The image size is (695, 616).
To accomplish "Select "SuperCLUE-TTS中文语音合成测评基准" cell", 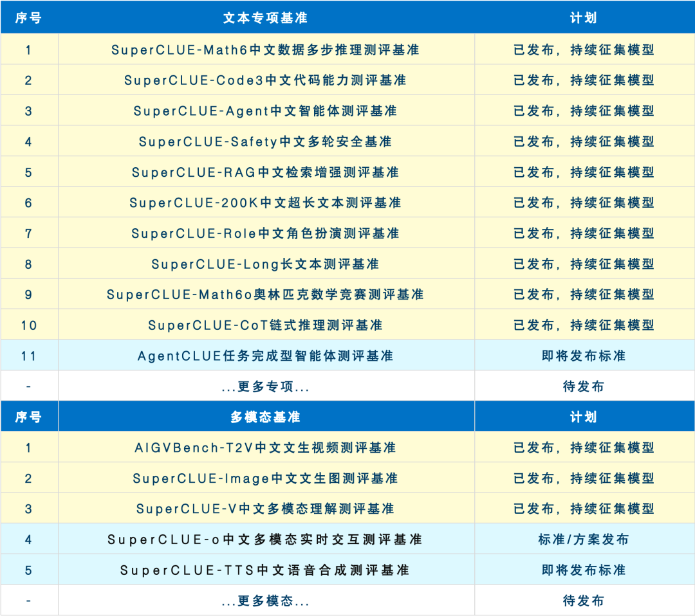I will [x=266, y=570].
